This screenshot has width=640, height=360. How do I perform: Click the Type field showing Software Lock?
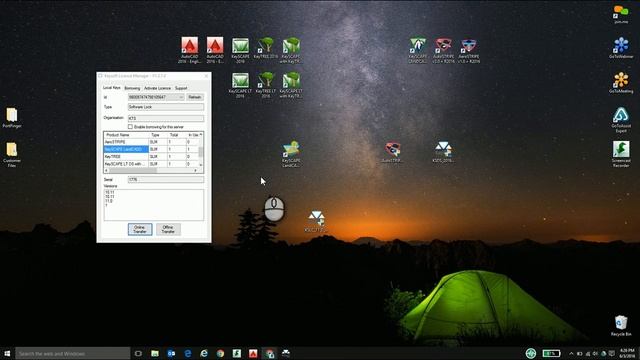click(165, 107)
